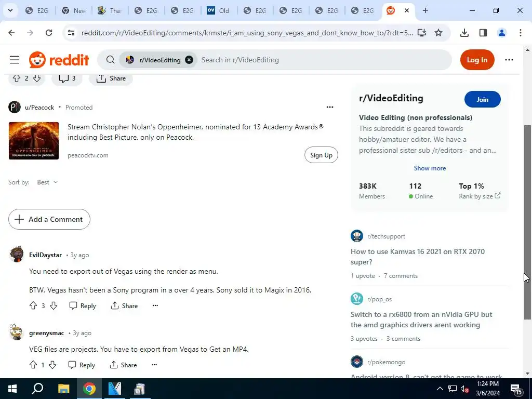Downvote greenysmac's comment
Screen dimensions: 532x399
(52, 365)
